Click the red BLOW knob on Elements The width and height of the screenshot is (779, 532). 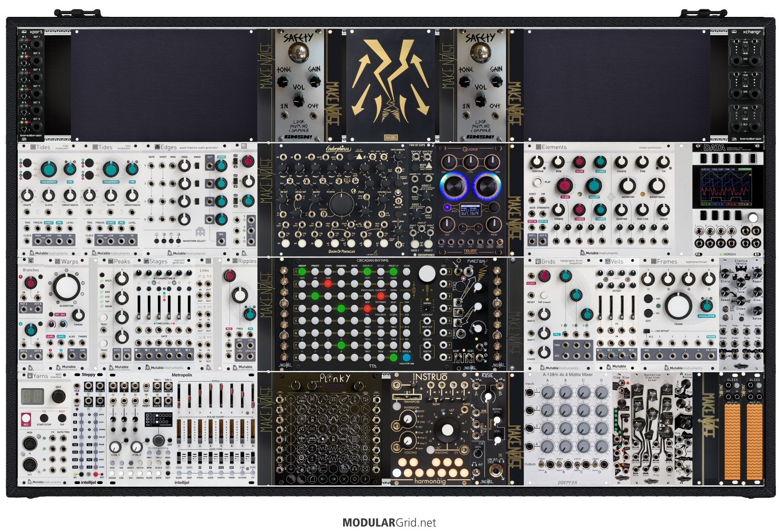coord(579,162)
